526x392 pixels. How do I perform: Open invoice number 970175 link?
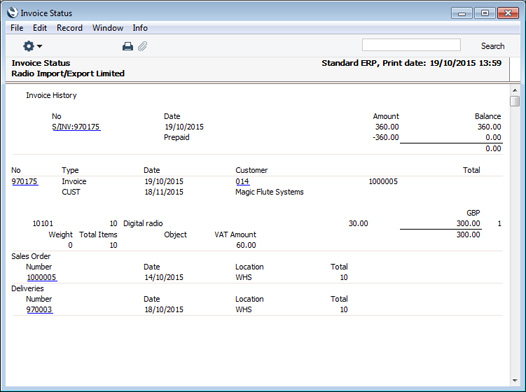25,181
